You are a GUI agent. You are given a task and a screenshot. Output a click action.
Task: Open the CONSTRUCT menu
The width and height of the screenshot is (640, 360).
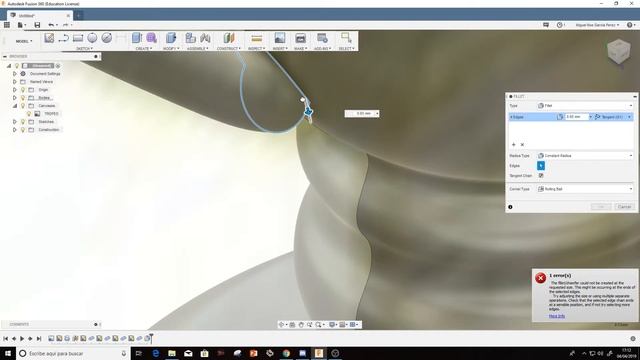pyautogui.click(x=229, y=49)
